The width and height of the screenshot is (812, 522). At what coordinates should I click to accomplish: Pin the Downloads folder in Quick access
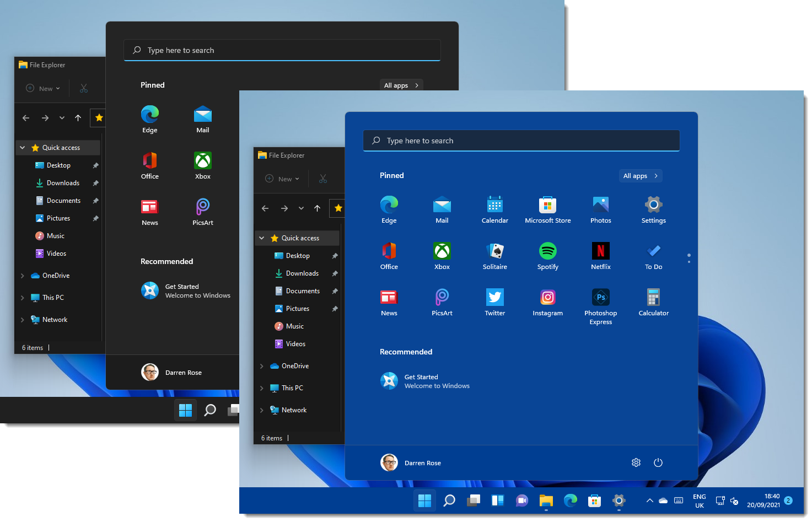click(x=335, y=273)
